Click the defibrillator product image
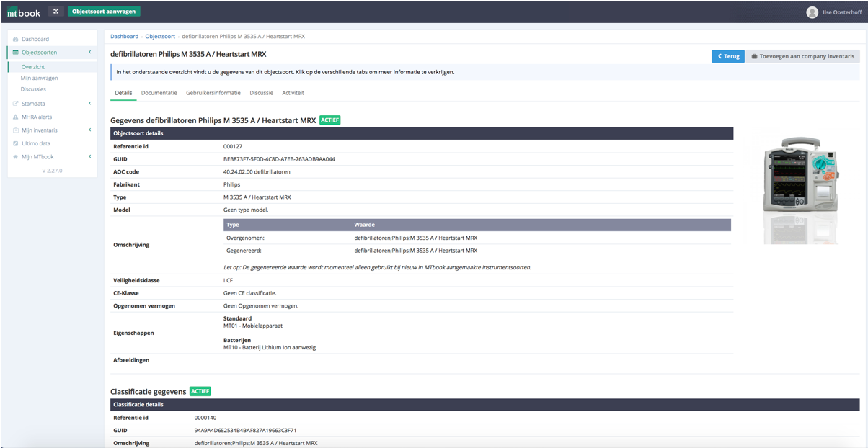This screenshot has width=868, height=448. coord(802,189)
